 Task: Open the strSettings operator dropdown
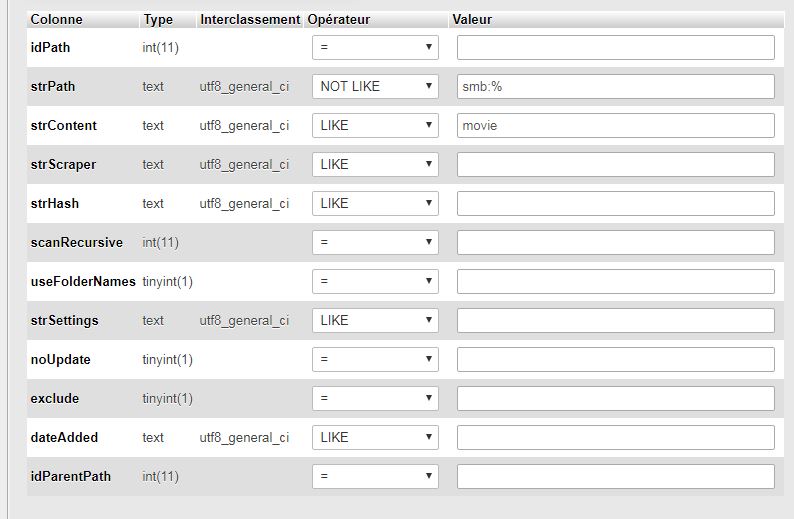[x=375, y=320]
